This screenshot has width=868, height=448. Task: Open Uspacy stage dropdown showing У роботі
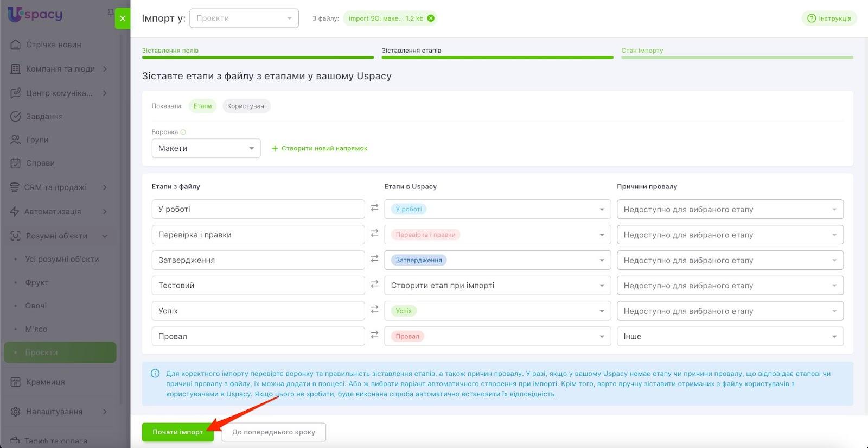pos(497,209)
